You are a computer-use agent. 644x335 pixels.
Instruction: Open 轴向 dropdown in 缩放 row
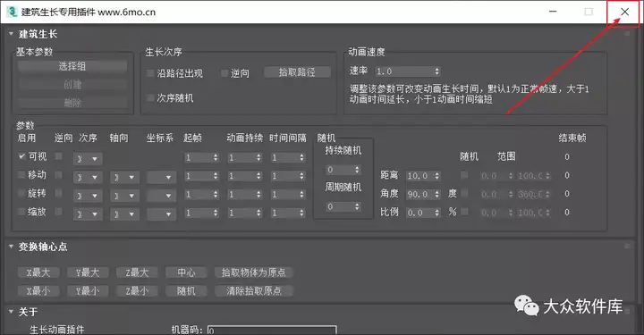click(x=125, y=214)
